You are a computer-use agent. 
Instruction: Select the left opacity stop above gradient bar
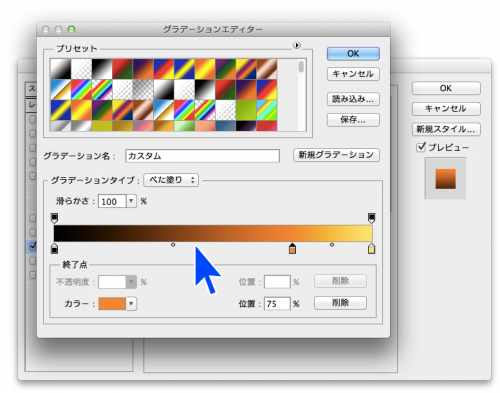click(54, 218)
